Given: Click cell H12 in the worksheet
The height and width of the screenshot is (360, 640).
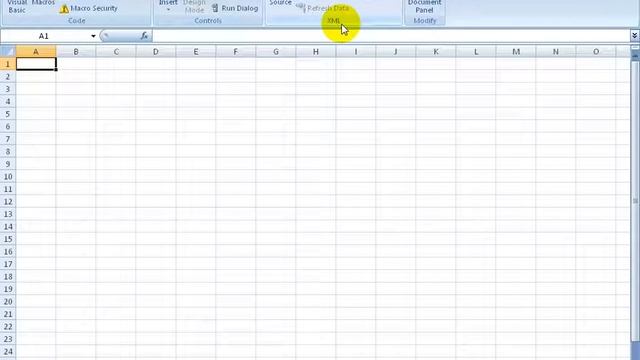Looking at the screenshot, I should click(316, 202).
